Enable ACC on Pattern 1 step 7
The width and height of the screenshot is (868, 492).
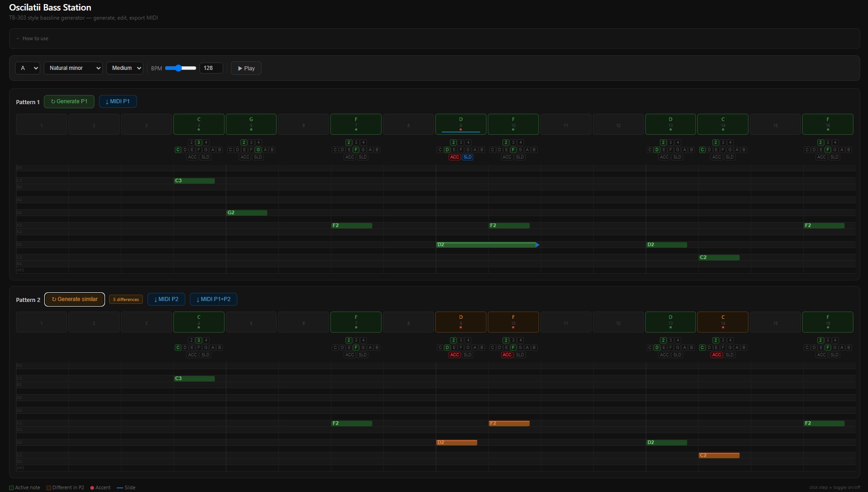(350, 157)
